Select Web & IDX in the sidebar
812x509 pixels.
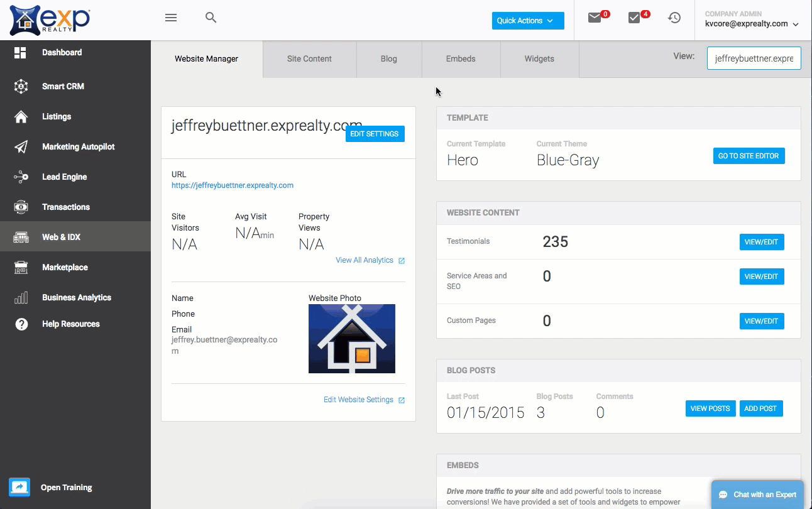point(75,237)
